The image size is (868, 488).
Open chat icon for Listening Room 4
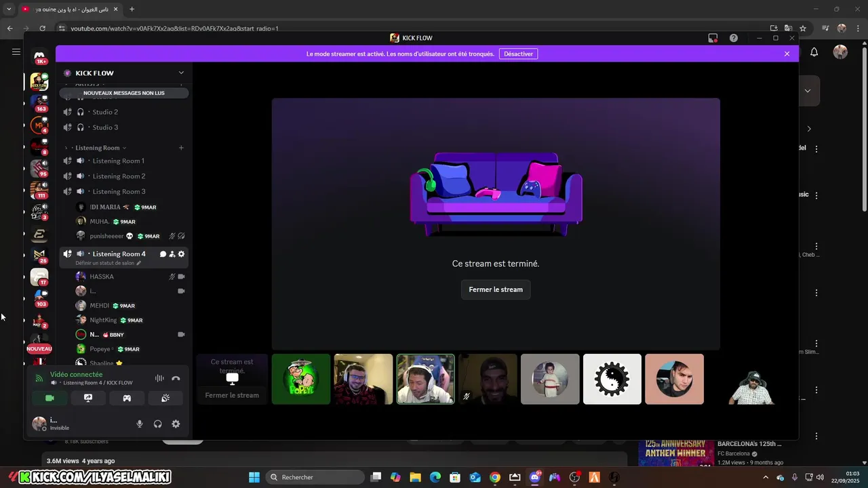coord(163,254)
